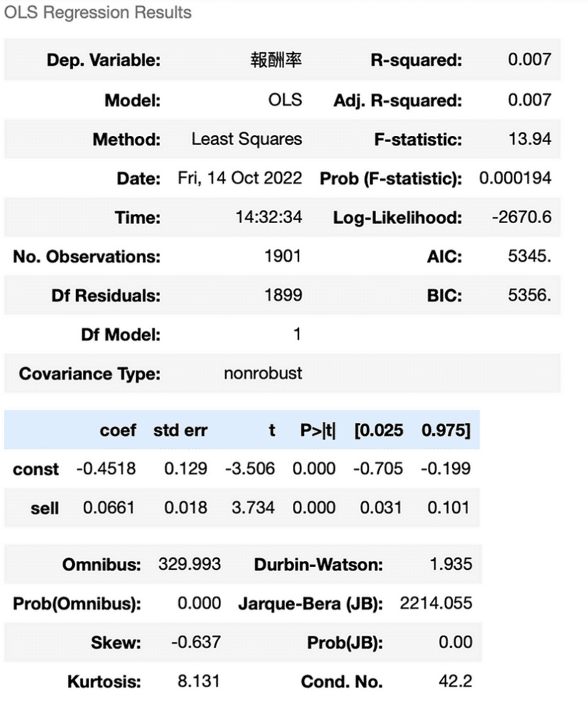Image resolution: width=588 pixels, height=703 pixels.
Task: Click the R-squared value 0.007
Action: [529, 60]
